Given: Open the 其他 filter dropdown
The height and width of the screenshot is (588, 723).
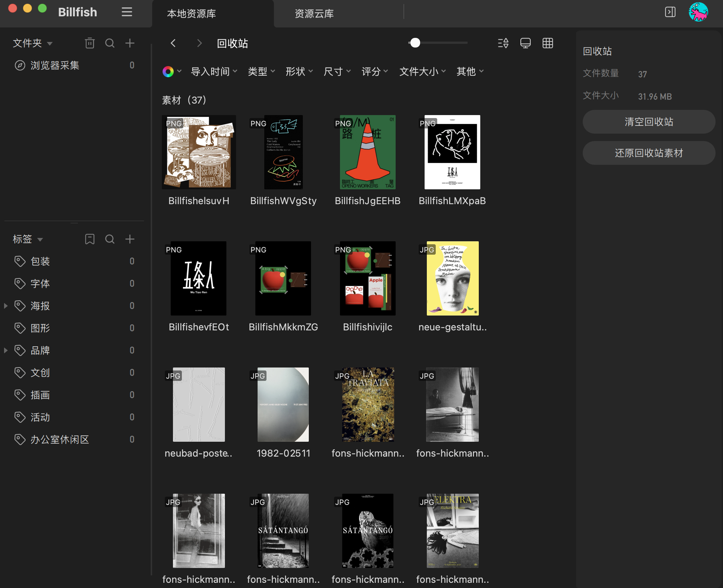Looking at the screenshot, I should click(470, 72).
